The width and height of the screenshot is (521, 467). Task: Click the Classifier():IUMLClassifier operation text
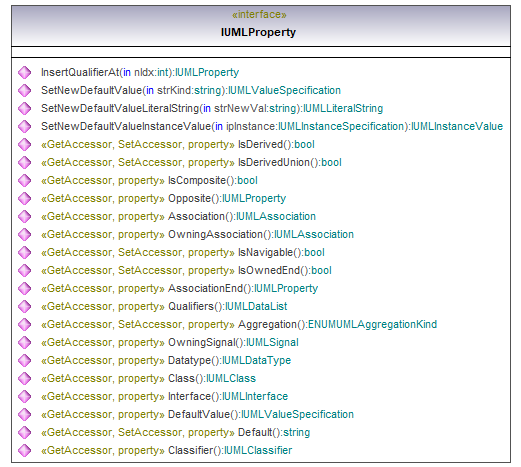230,450
